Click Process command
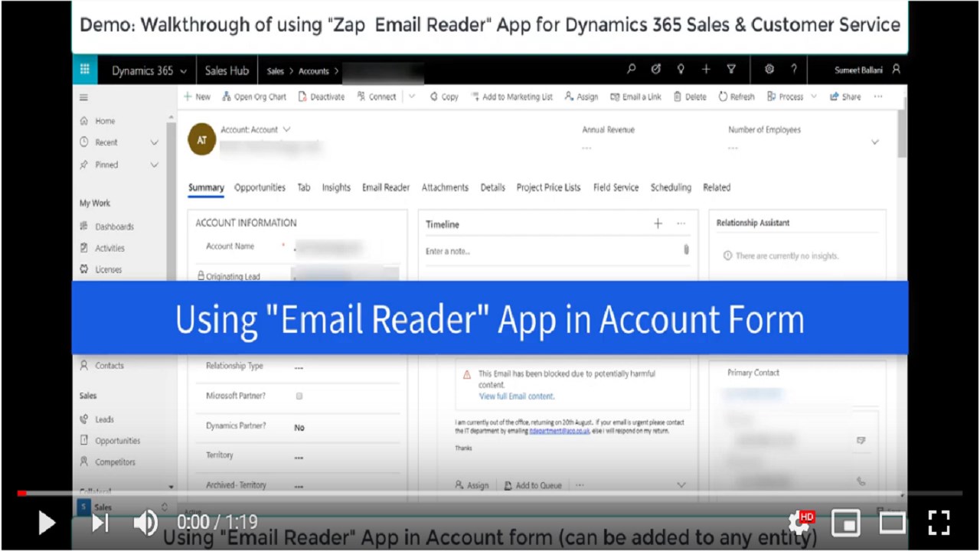This screenshot has width=980, height=551. point(786,97)
